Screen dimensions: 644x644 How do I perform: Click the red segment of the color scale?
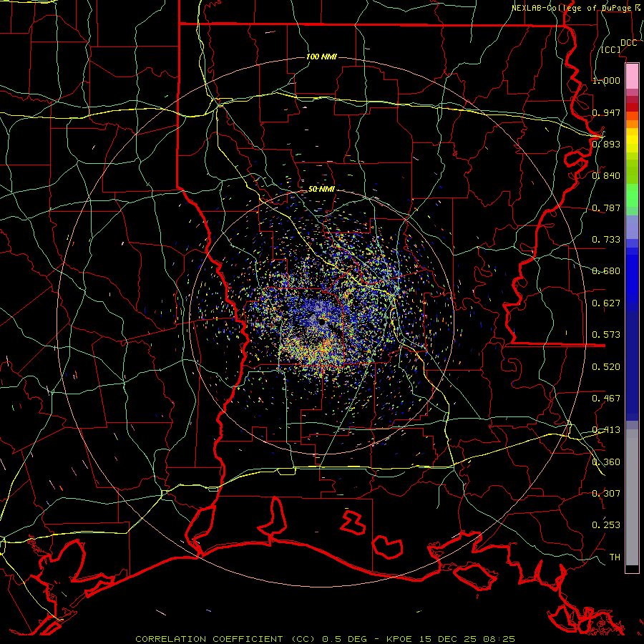point(632,107)
